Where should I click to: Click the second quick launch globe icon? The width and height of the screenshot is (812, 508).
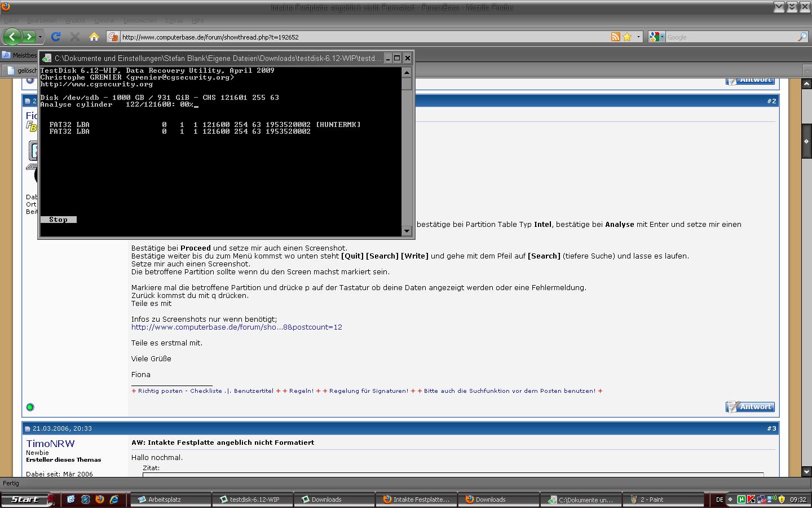[x=85, y=499]
